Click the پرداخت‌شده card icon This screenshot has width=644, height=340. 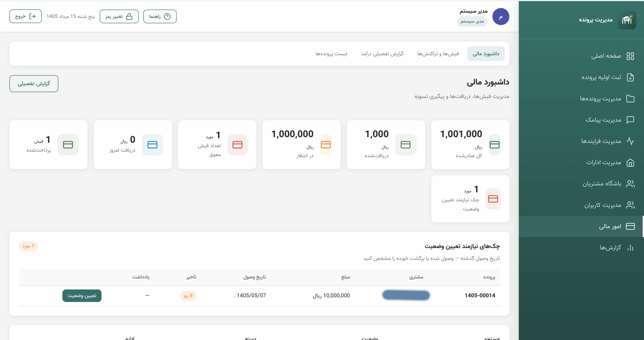(68, 145)
